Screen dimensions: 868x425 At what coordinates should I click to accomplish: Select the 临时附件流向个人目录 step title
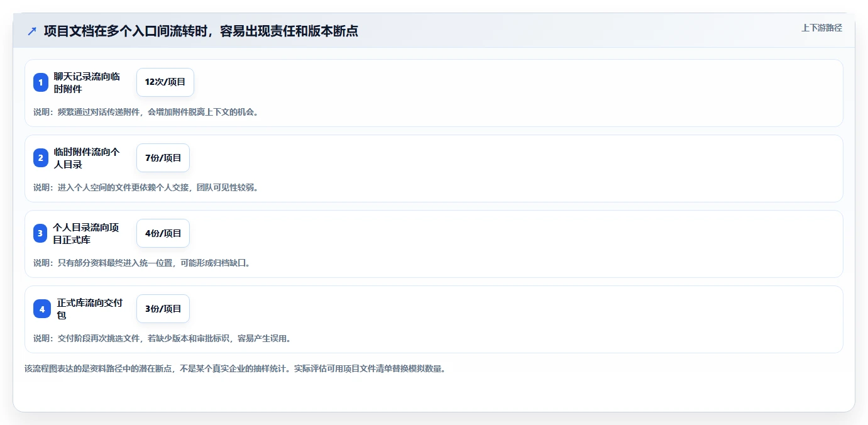click(x=87, y=158)
